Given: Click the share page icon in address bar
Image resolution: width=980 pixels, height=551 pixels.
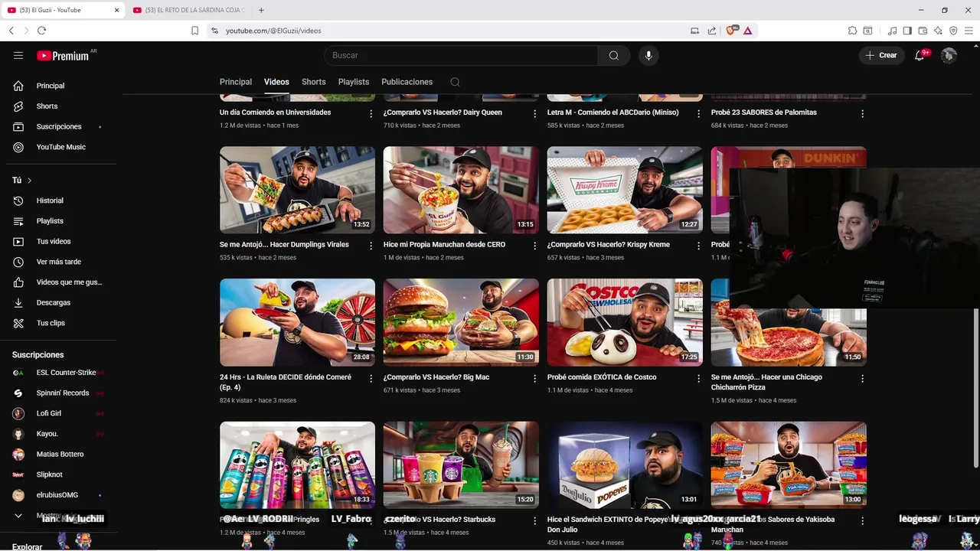Looking at the screenshot, I should click(x=712, y=31).
